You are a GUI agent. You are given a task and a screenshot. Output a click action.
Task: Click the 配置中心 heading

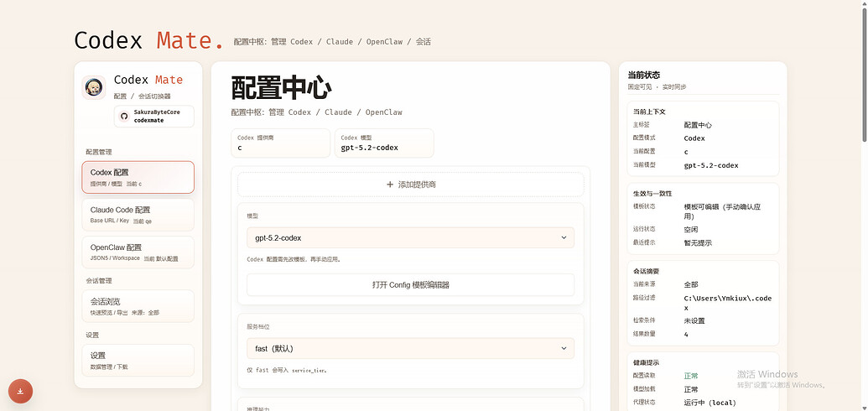pyautogui.click(x=281, y=88)
